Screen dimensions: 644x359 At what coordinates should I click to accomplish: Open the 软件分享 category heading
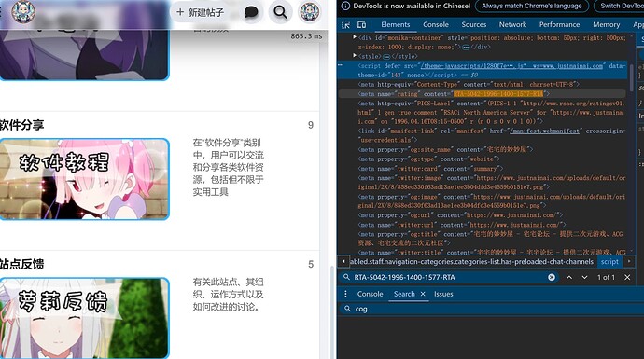coord(21,125)
